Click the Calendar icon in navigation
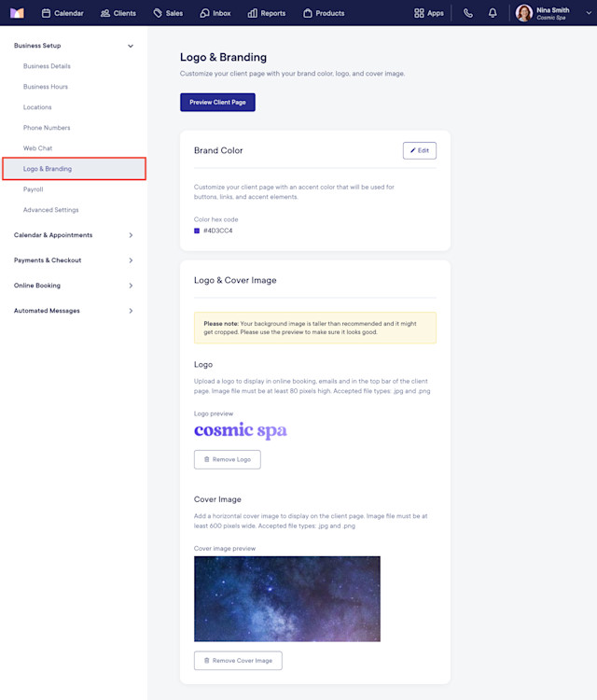597x700 pixels. 46,13
